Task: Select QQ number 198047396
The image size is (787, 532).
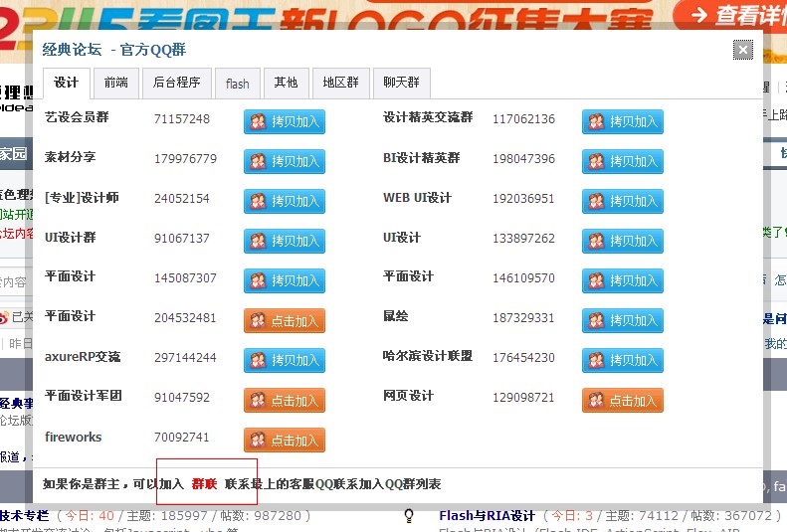Action: click(x=523, y=159)
